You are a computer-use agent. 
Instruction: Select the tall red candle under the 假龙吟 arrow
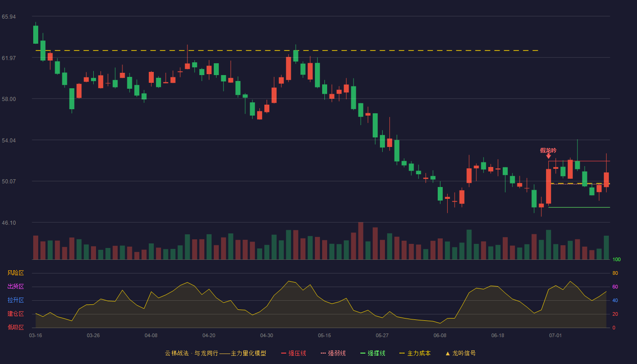548,187
